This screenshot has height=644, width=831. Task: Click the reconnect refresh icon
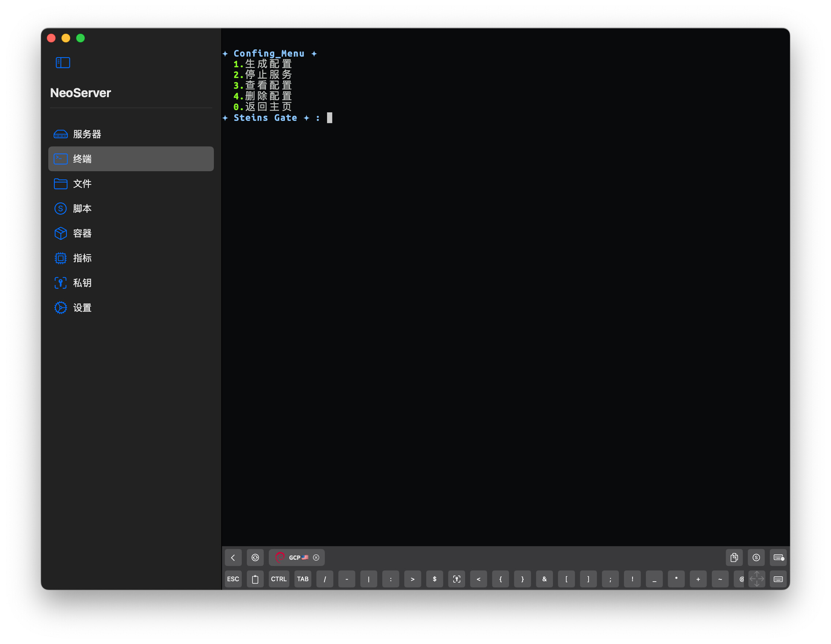255,558
